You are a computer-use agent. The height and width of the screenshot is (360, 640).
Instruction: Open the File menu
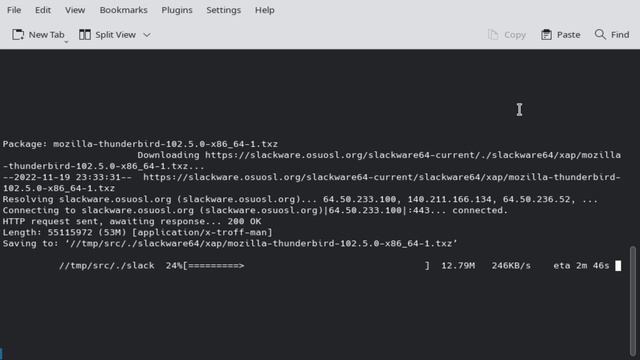point(14,10)
